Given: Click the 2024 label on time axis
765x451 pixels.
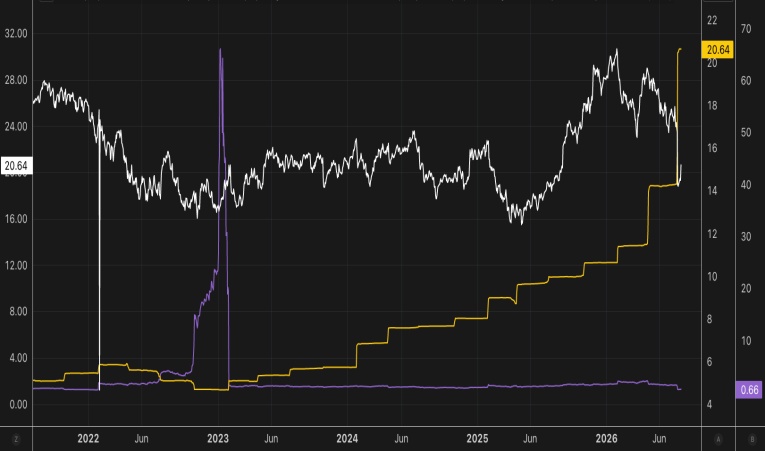Looking at the screenshot, I should 347,438.
